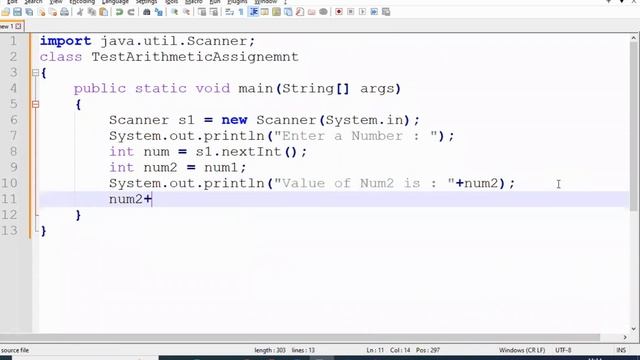The image size is (640, 360).
Task: Collapse the main method fold on line 5
Action: (36, 104)
